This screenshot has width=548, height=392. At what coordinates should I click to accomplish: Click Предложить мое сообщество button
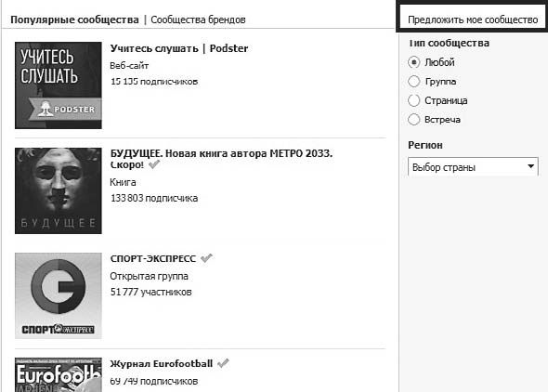tap(473, 20)
